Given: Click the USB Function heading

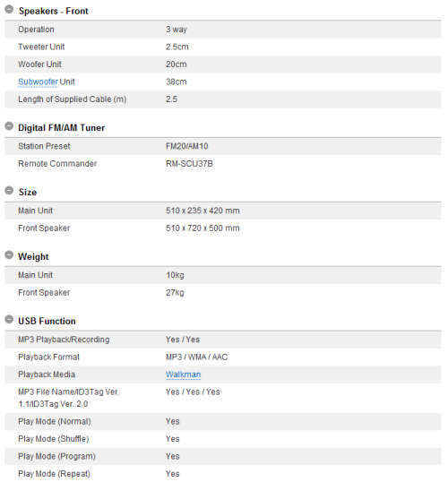Looking at the screenshot, I should 47,321.
